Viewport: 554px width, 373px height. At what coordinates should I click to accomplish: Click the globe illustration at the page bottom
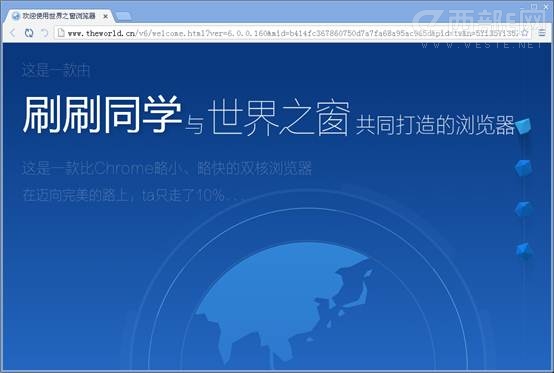(283, 306)
